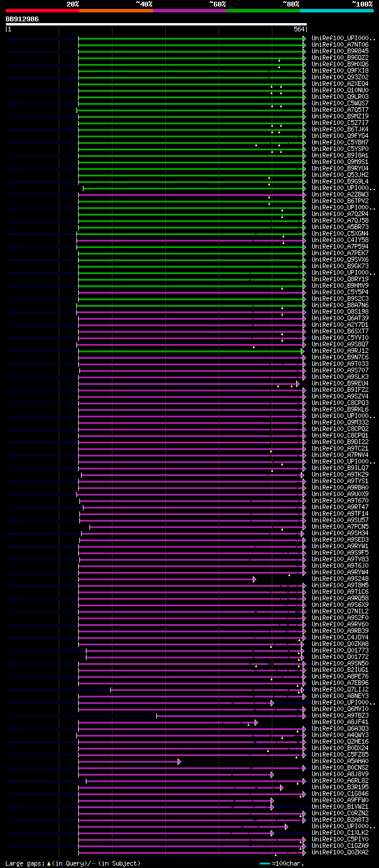379x868 pixels.
Task: Click the UniRef100_A9RJ12 label
Action: [x=339, y=351]
